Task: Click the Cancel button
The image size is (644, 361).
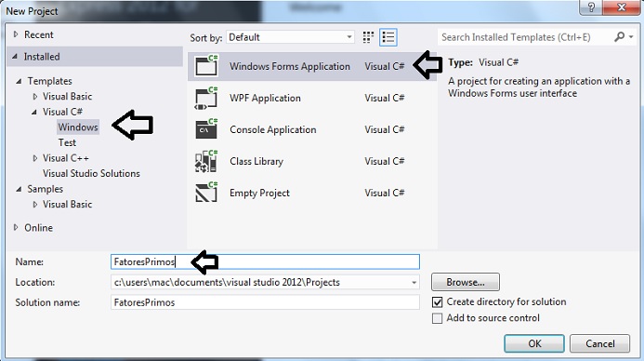Action: tap(599, 343)
